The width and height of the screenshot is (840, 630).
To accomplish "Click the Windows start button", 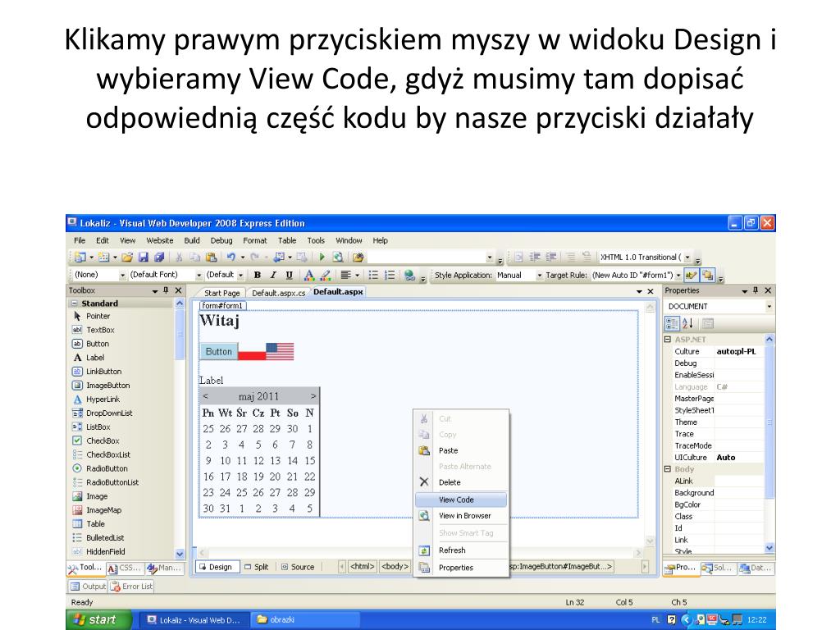I will click(98, 620).
